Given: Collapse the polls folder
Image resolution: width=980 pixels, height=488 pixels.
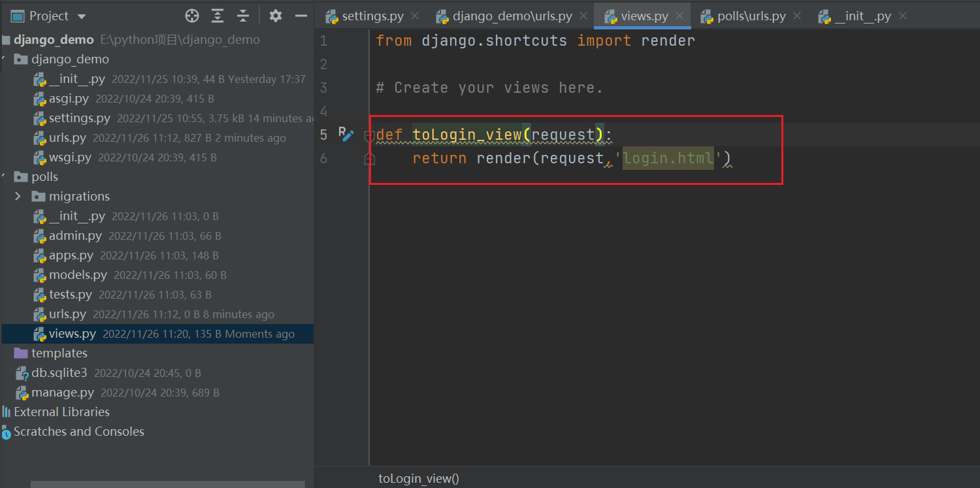Looking at the screenshot, I should click(x=3, y=177).
